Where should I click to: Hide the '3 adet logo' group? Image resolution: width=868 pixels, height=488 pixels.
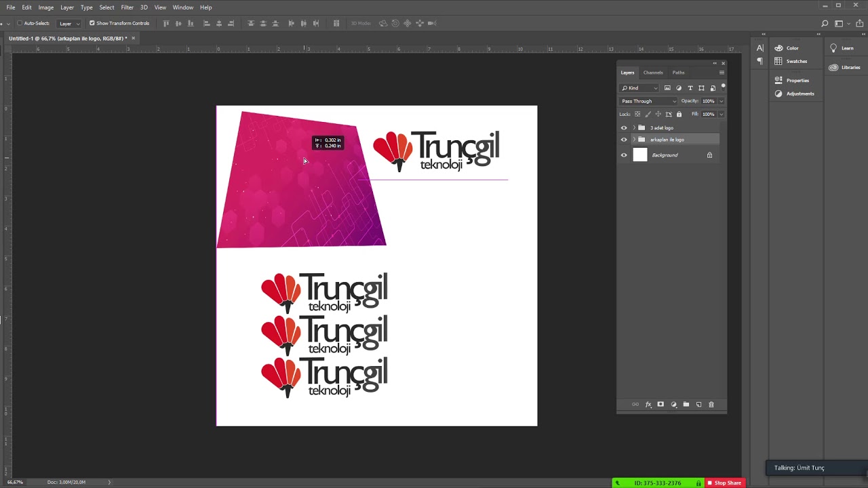tap(624, 127)
